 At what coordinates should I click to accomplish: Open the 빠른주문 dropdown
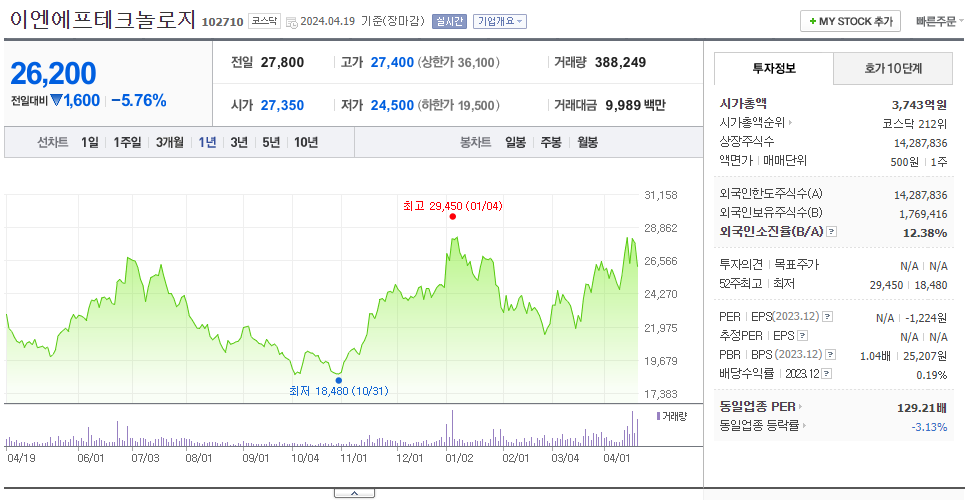point(940,22)
